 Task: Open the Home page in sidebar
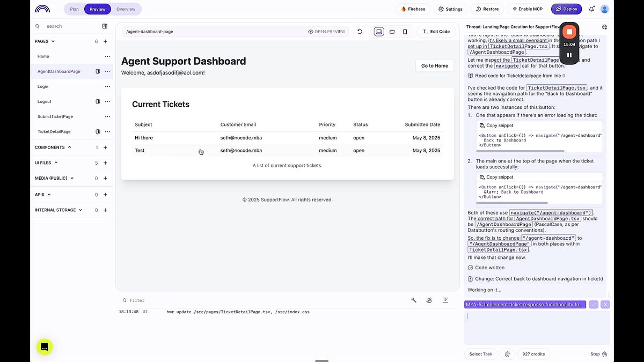[43, 56]
